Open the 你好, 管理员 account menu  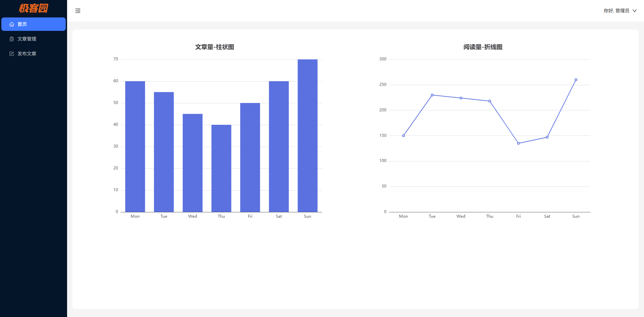tap(616, 11)
